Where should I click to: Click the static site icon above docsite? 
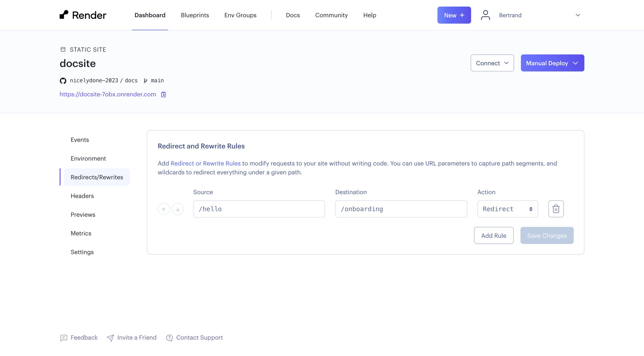[x=63, y=49]
